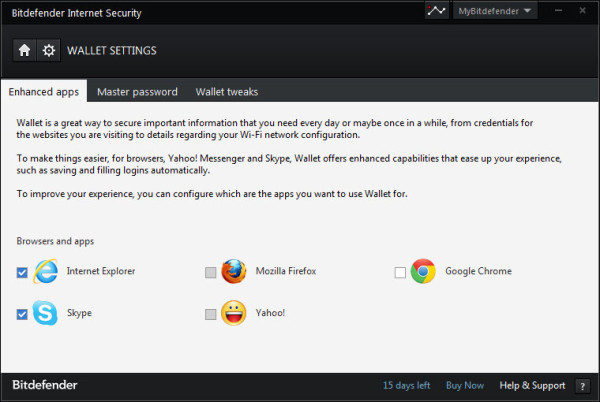Click the Google Chrome logo icon
600x402 pixels.
point(423,271)
